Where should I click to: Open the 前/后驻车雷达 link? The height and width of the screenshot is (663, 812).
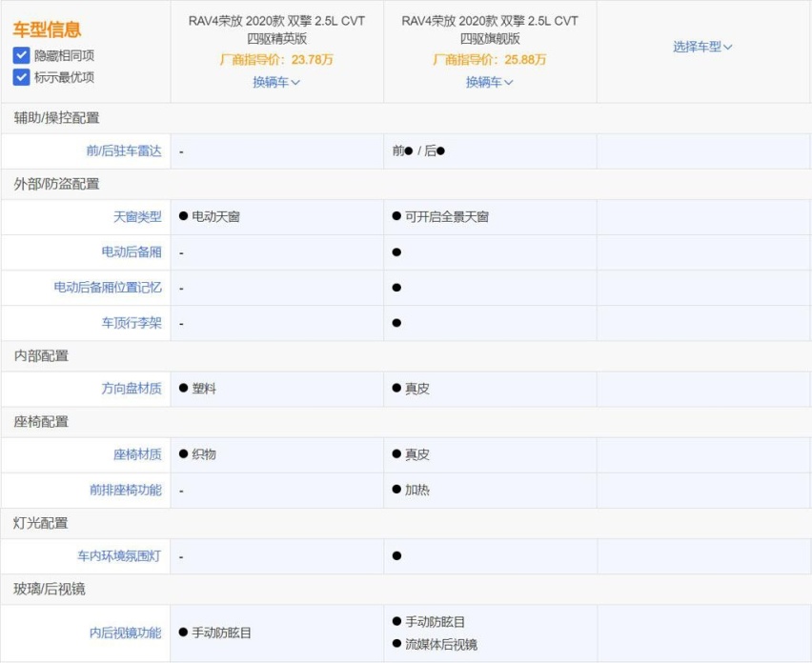(124, 151)
